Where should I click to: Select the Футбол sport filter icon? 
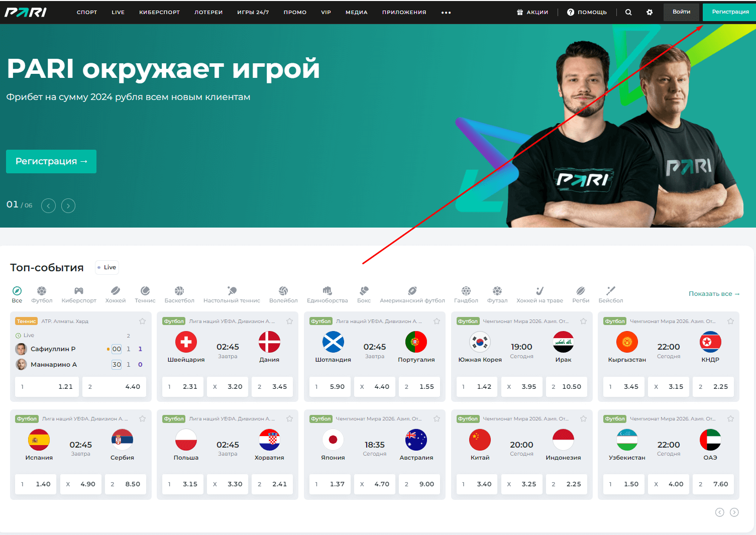tap(42, 294)
